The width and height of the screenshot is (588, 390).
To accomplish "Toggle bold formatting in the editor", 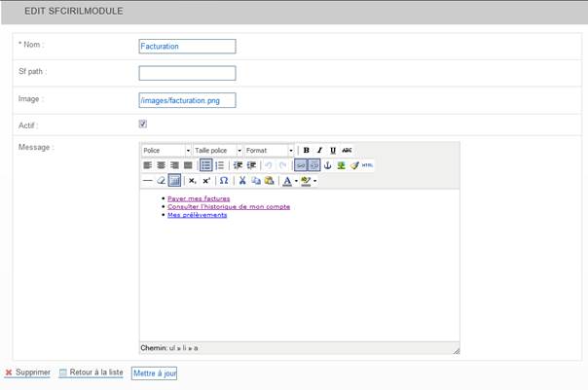I will pos(306,151).
